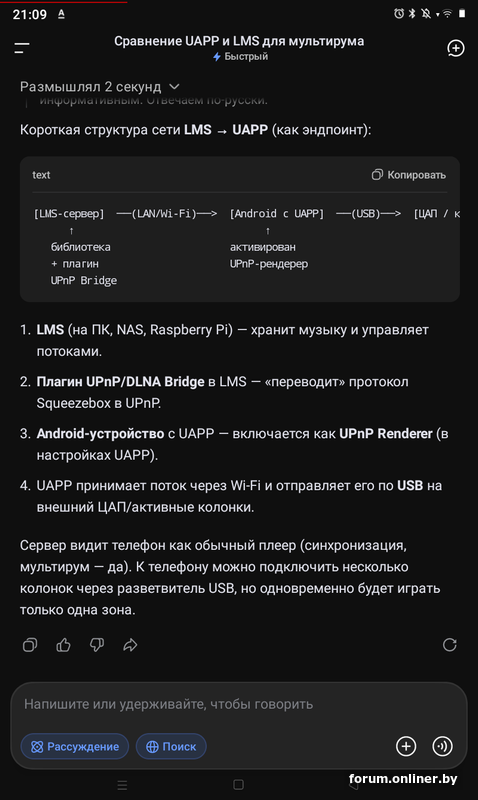The width and height of the screenshot is (478, 800).
Task: Tap the Android back navigation button
Action: (x=354, y=785)
